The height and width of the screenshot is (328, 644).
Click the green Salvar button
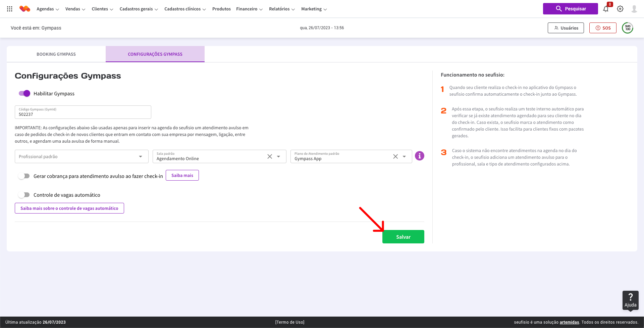403,237
